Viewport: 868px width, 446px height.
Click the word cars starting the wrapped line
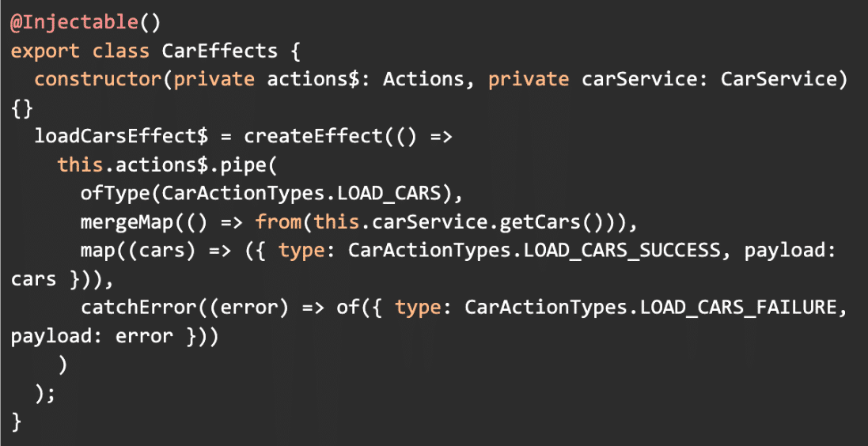tap(34, 279)
